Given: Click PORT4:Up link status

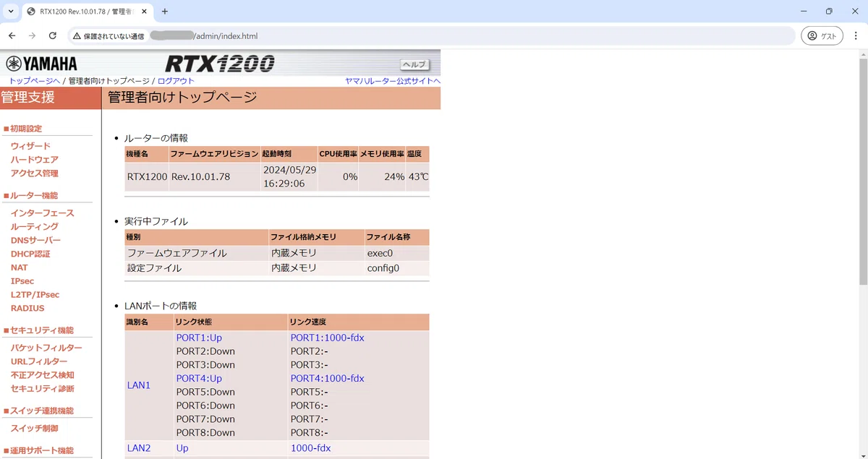Looking at the screenshot, I should pos(199,378).
